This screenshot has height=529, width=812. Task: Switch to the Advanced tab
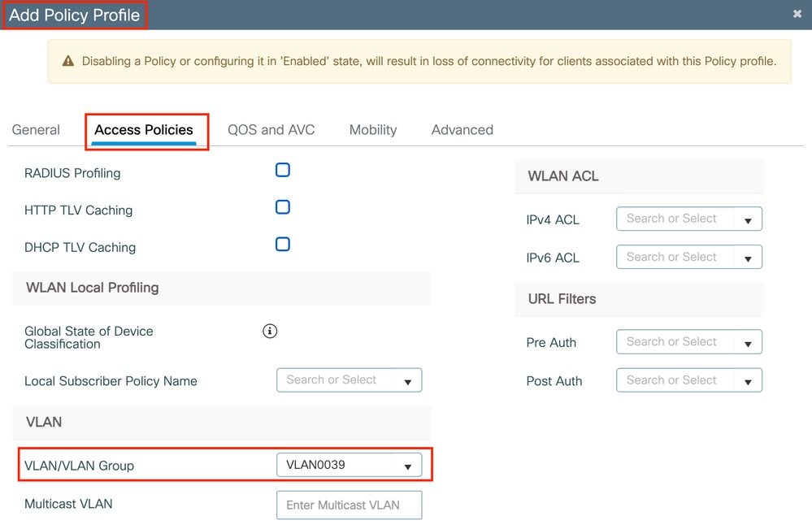tap(462, 130)
